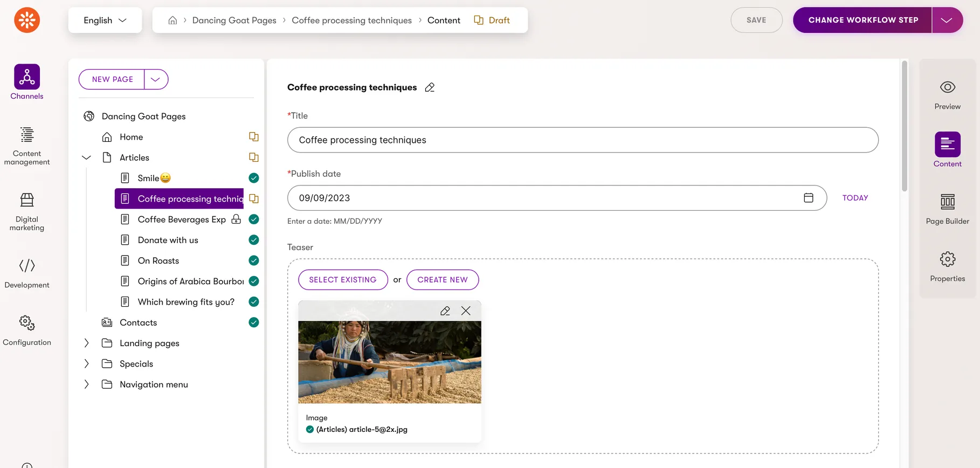Switch to the Properties tab
The width and height of the screenshot is (980, 468).
pyautogui.click(x=948, y=266)
